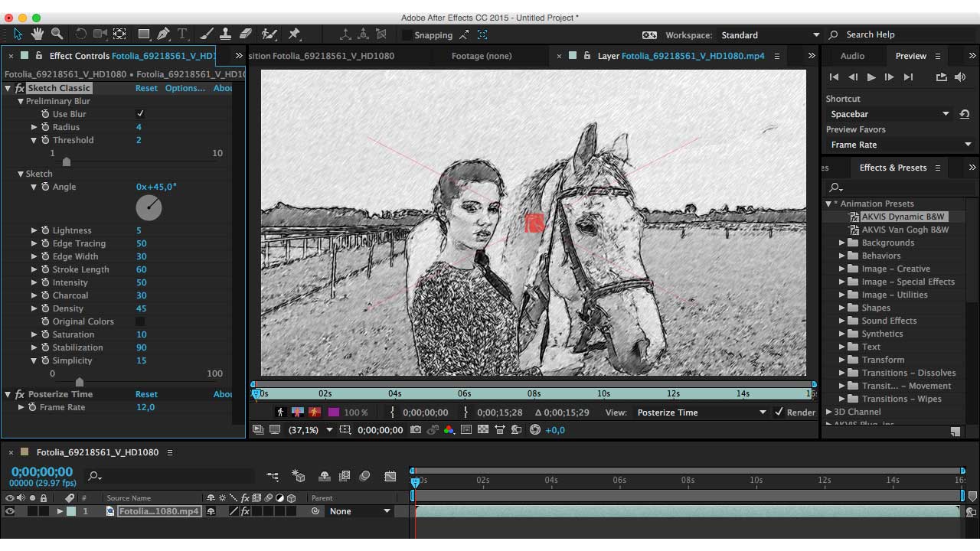The image size is (980, 551).
Task: Open Options for Sketch Classic
Action: pos(185,88)
